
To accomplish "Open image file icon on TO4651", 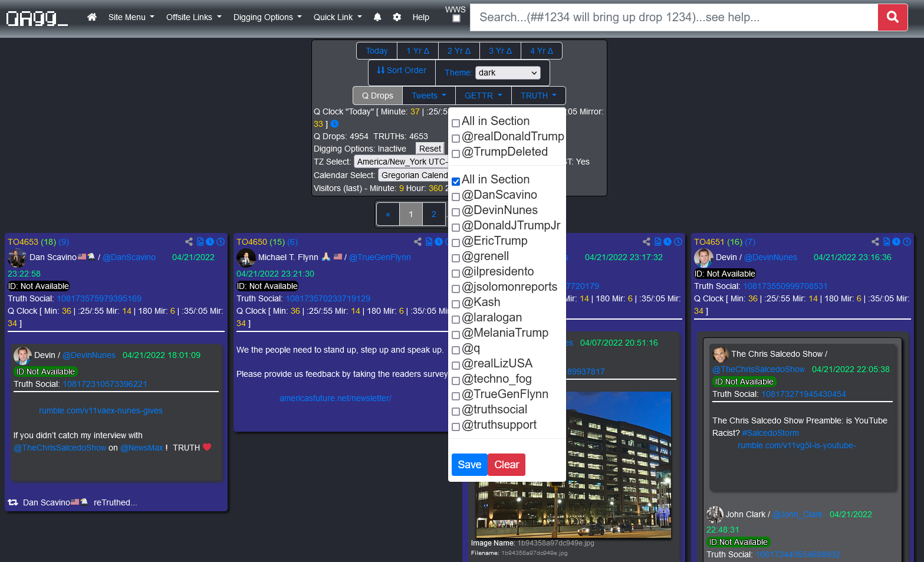I will (x=887, y=242).
